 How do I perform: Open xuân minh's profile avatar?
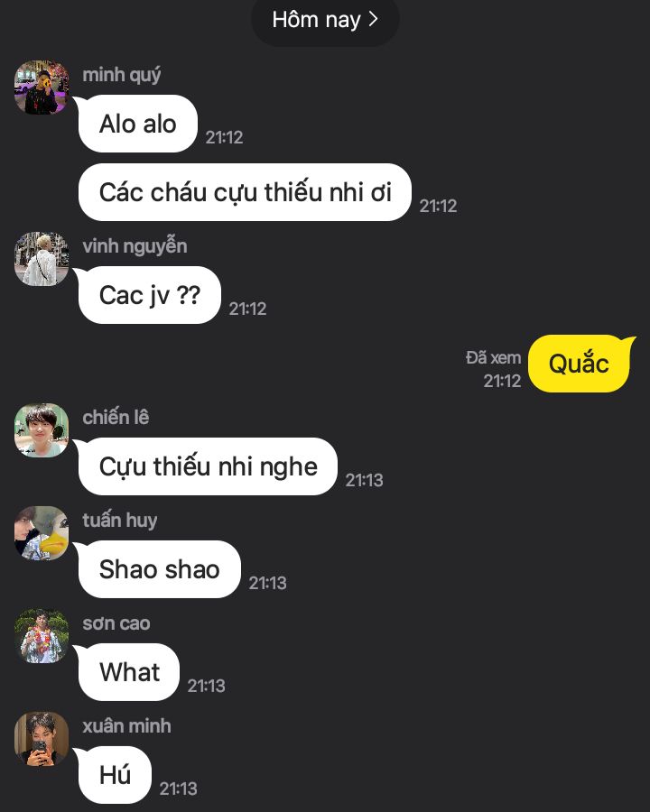click(x=42, y=738)
